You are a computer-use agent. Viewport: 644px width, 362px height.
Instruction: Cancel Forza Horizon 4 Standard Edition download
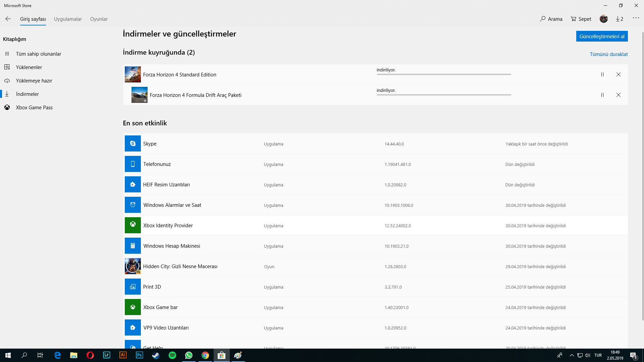(619, 74)
